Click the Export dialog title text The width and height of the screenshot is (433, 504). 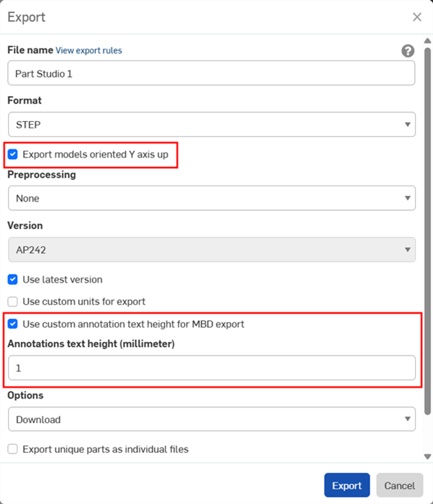27,17
